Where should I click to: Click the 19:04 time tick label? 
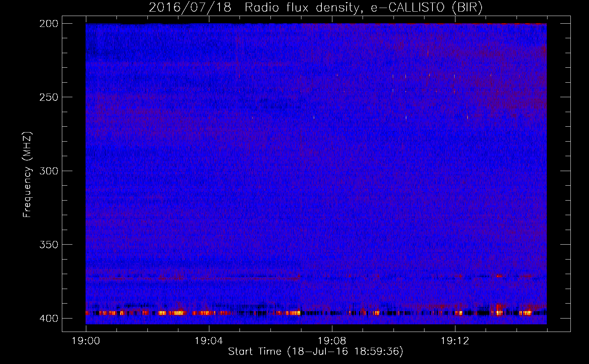pyautogui.click(x=209, y=341)
